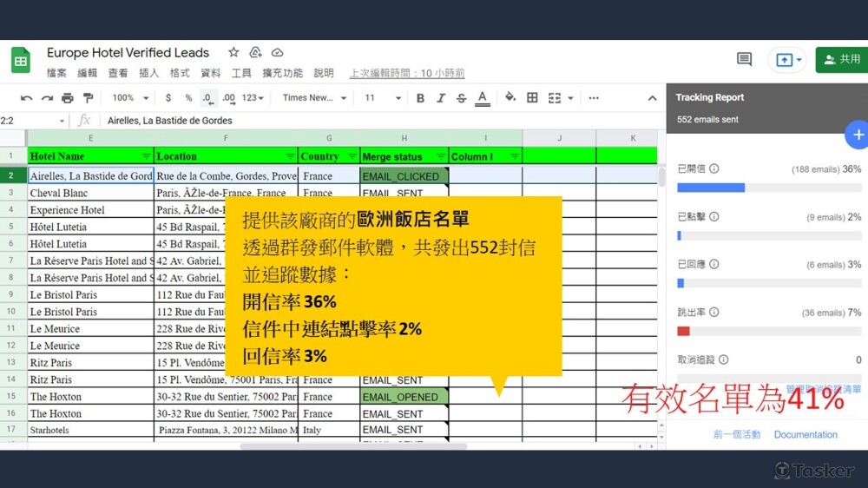This screenshot has height=488, width=868.
Task: Click the formula bar input
Action: [x=382, y=121]
